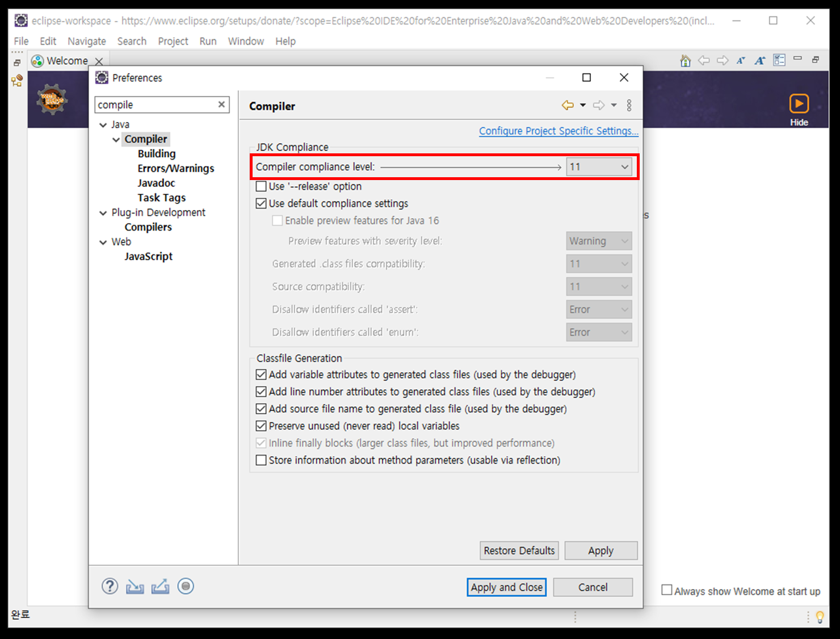Restore the Welcome view with toolbar icon

pyautogui.click(x=816, y=59)
